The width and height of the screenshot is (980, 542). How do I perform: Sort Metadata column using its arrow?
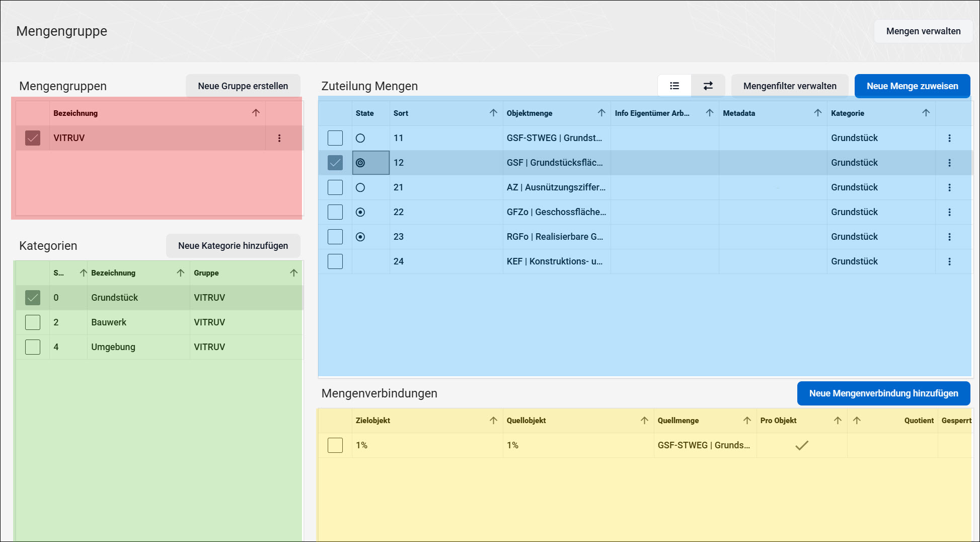point(817,113)
